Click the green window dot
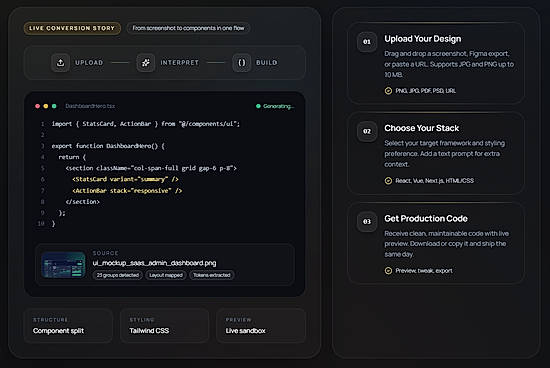The height and width of the screenshot is (368, 550). [54, 106]
